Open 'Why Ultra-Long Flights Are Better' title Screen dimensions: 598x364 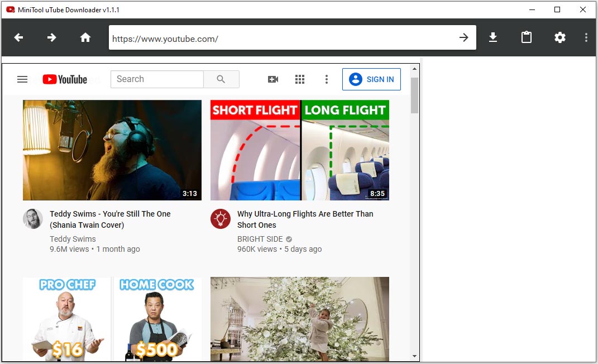[x=305, y=219]
